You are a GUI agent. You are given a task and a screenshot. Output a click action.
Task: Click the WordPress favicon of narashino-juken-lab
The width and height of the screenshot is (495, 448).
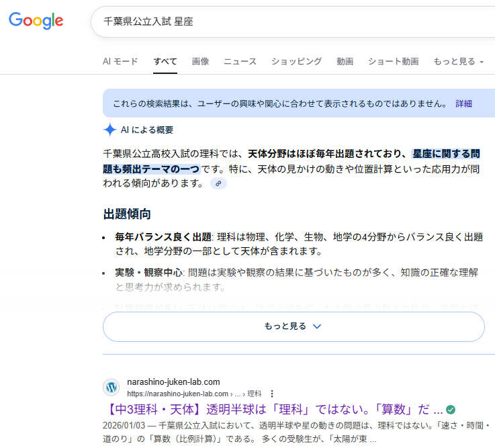click(111, 388)
